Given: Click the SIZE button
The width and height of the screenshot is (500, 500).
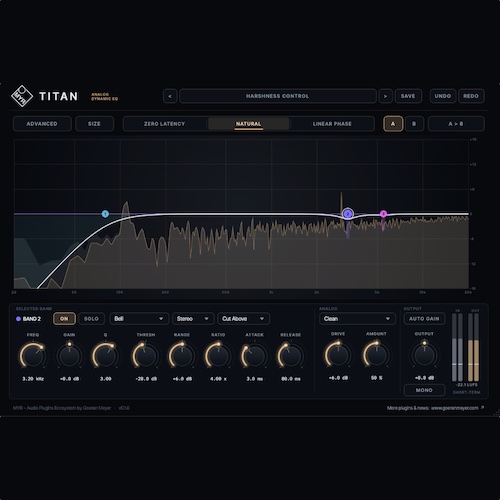Looking at the screenshot, I should click(x=94, y=124).
